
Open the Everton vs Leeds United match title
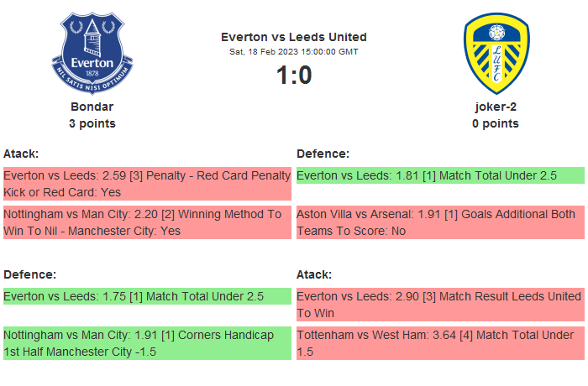click(x=294, y=37)
